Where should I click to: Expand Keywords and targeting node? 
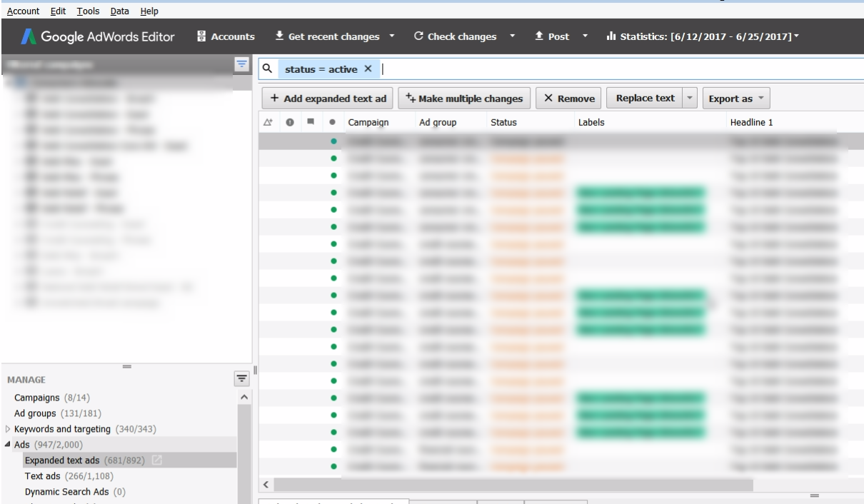(x=9, y=429)
